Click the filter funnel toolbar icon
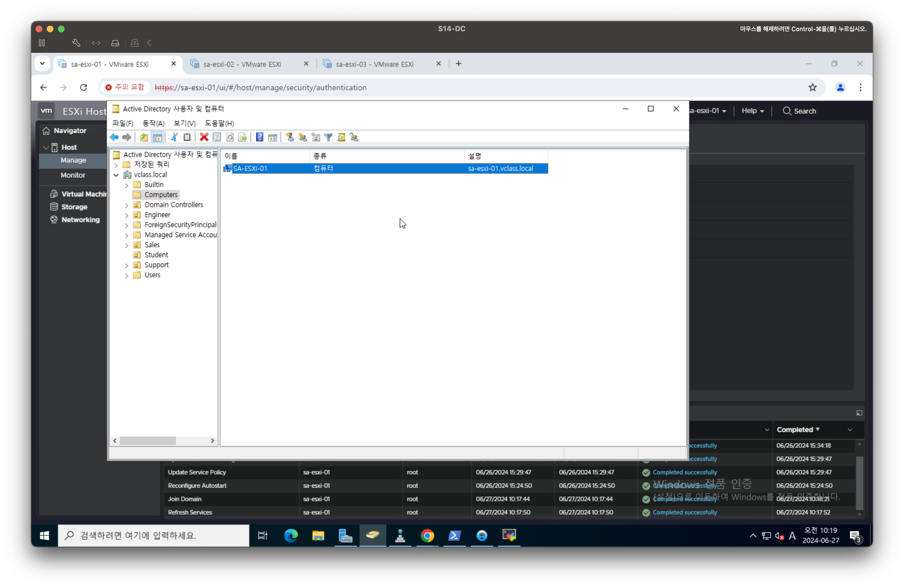This screenshot has width=904, height=588. [328, 137]
